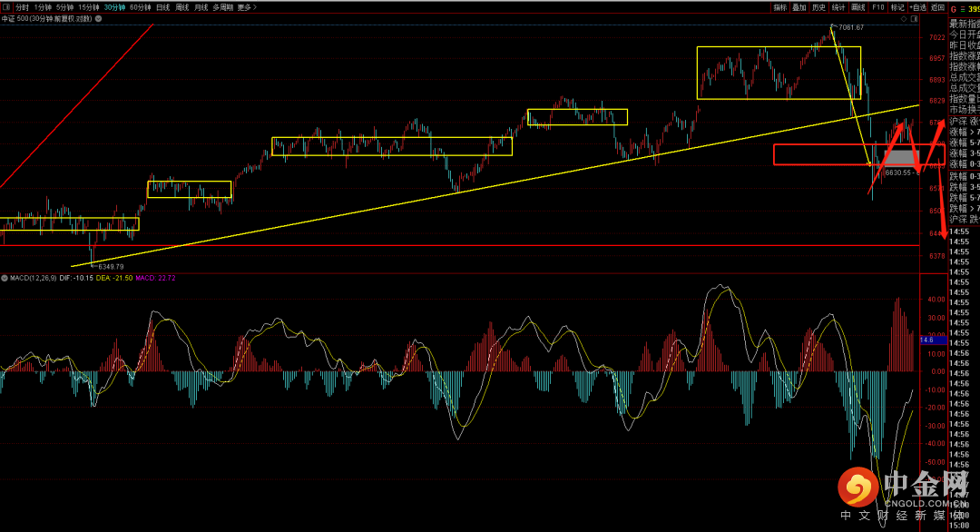
Task: Click the DEA: -21.50 value
Action: [114, 278]
